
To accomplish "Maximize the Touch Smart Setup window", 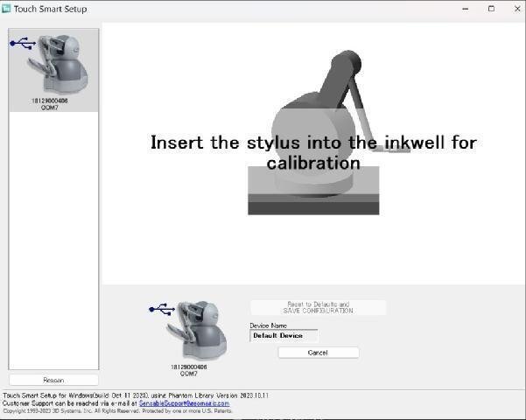I will (491, 9).
